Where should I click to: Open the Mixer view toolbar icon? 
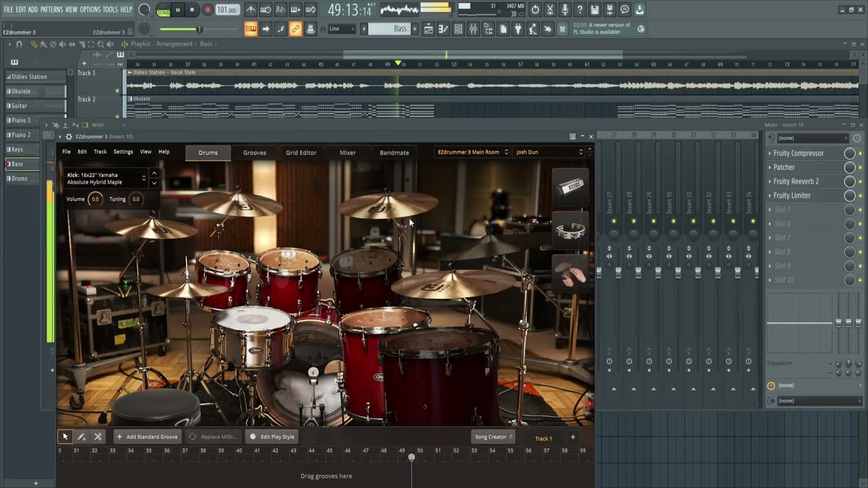(473, 29)
